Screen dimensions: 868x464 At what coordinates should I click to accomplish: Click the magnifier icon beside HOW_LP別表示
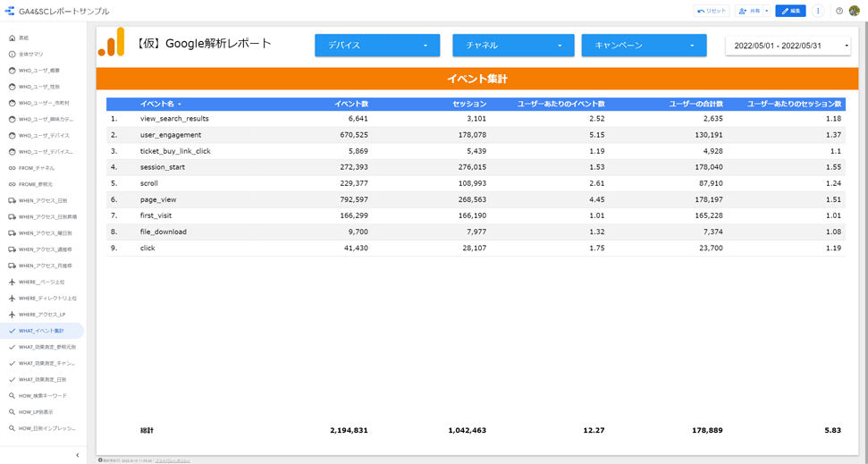(x=12, y=412)
